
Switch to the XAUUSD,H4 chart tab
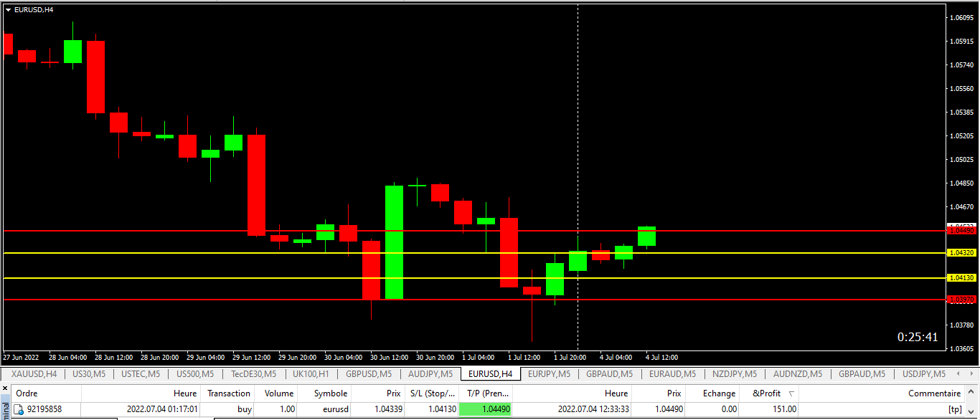[x=34, y=374]
